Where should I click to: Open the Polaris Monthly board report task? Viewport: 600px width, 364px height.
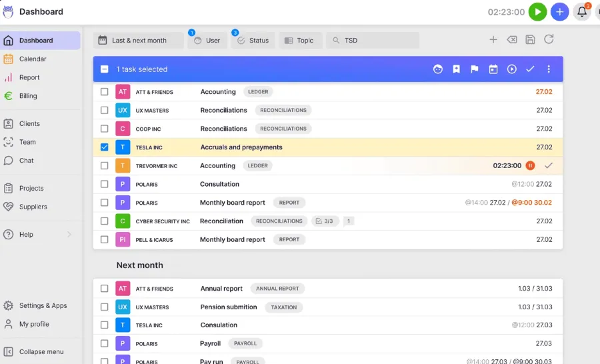[232, 203]
